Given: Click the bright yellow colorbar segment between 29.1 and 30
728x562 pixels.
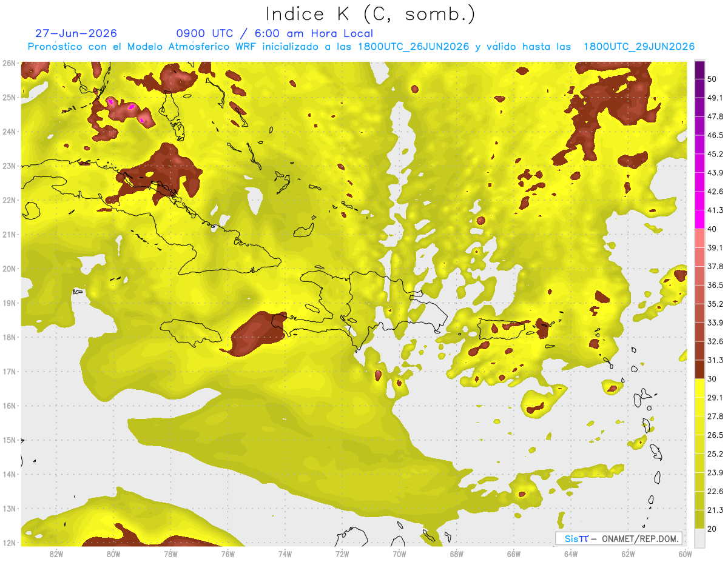Looking at the screenshot, I should pos(700,388).
